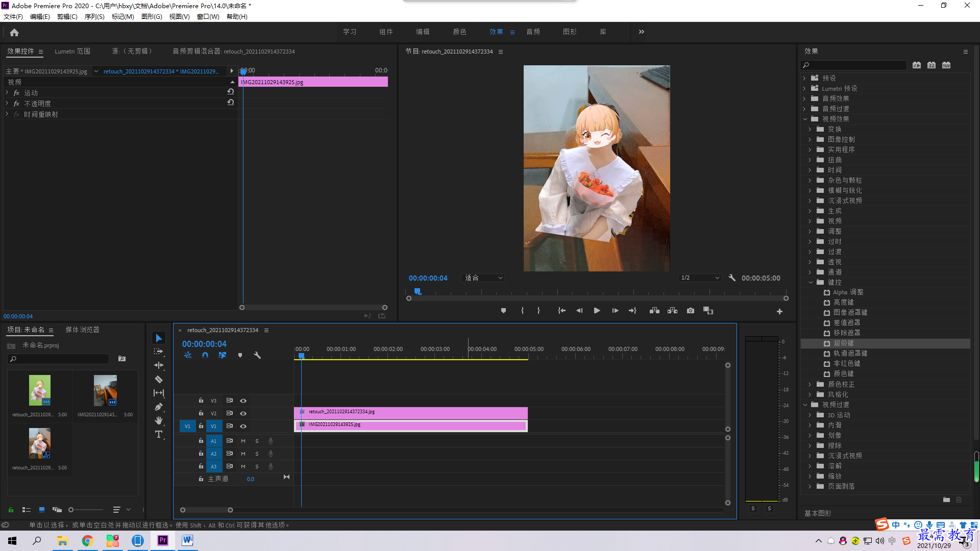980x551 pixels.
Task: Click the Export Frame camera icon
Action: [690, 311]
